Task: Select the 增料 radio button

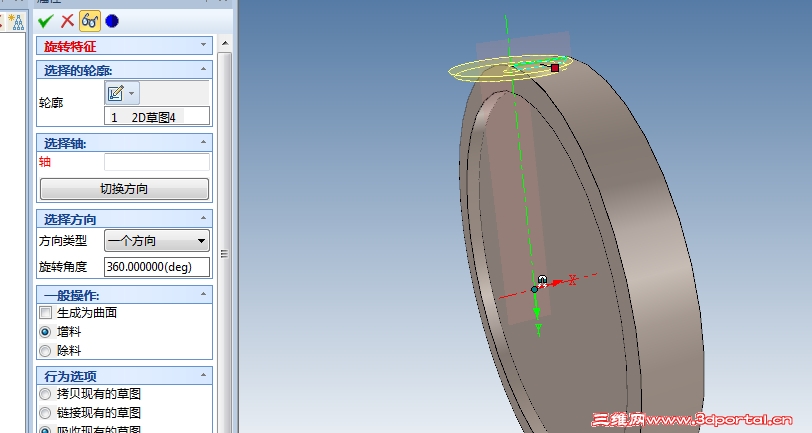Action: pos(46,331)
